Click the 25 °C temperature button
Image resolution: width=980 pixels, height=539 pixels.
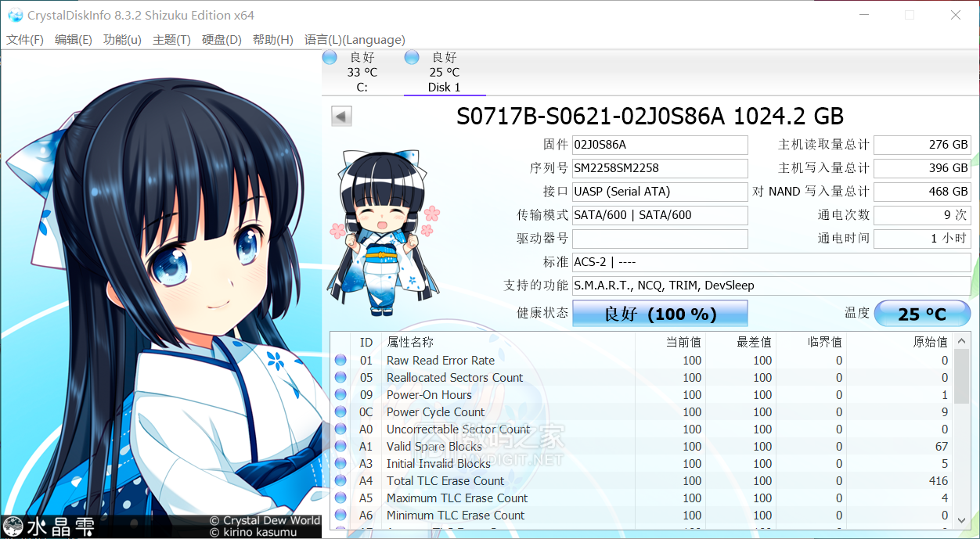(922, 314)
